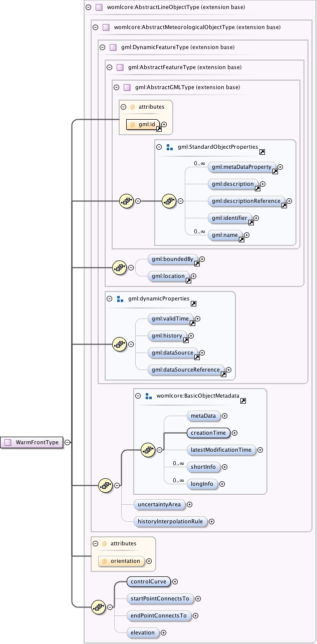The height and width of the screenshot is (644, 317).
Task: Click the sequence icon inside gml:dynamicProperties
Action: [119, 344]
